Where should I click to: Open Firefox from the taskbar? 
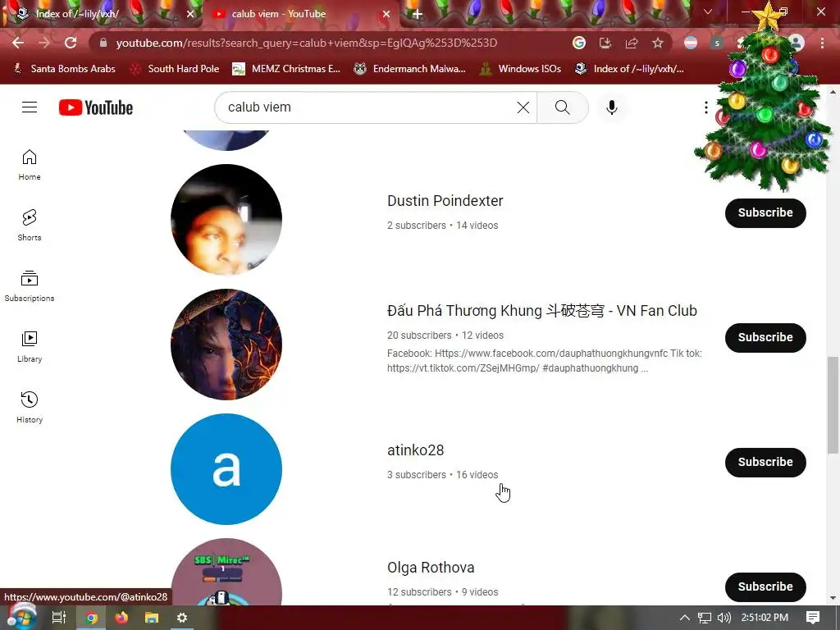pos(121,618)
